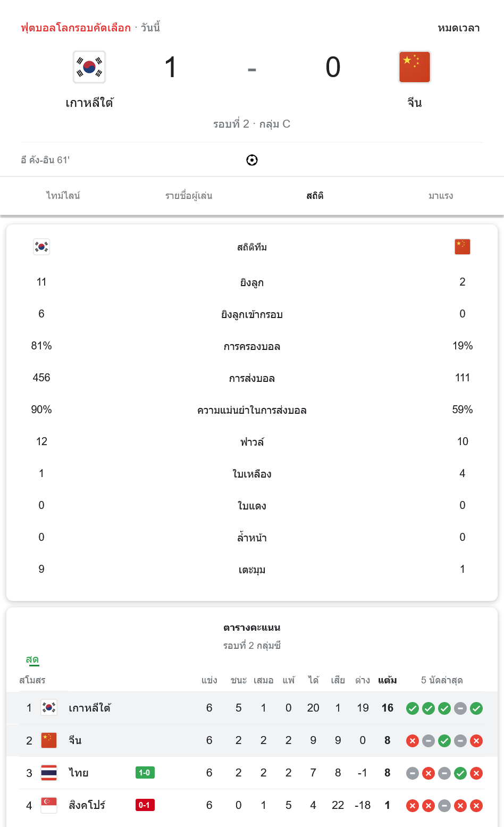504x827 pixels.
Task: Select the สถิติ tab
Action: [x=315, y=196]
